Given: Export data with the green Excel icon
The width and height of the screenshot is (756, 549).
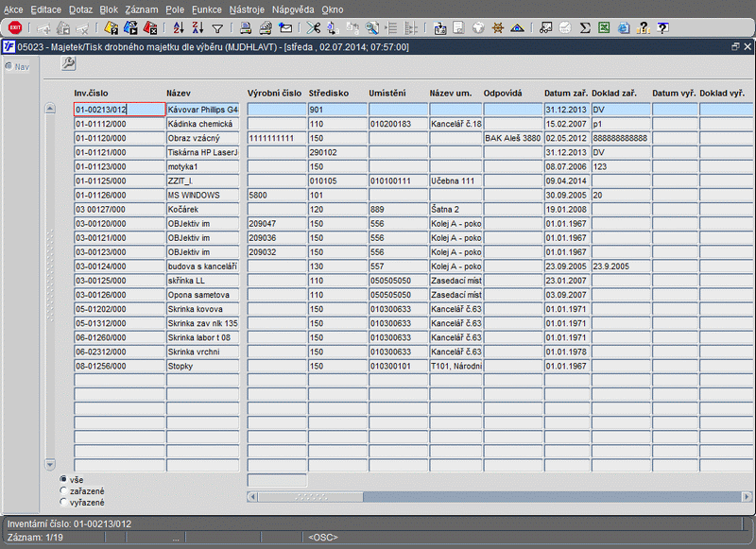Looking at the screenshot, I should [604, 28].
